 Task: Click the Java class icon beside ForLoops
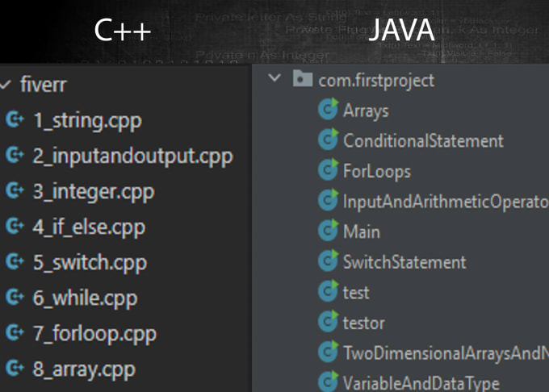pyautogui.click(x=328, y=170)
